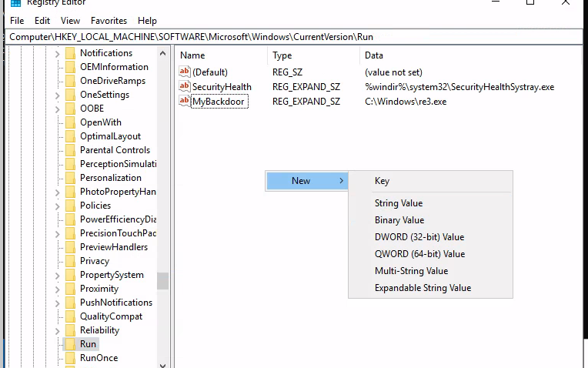588x368 pixels.
Task: Open the Edit menu
Action: (42, 21)
